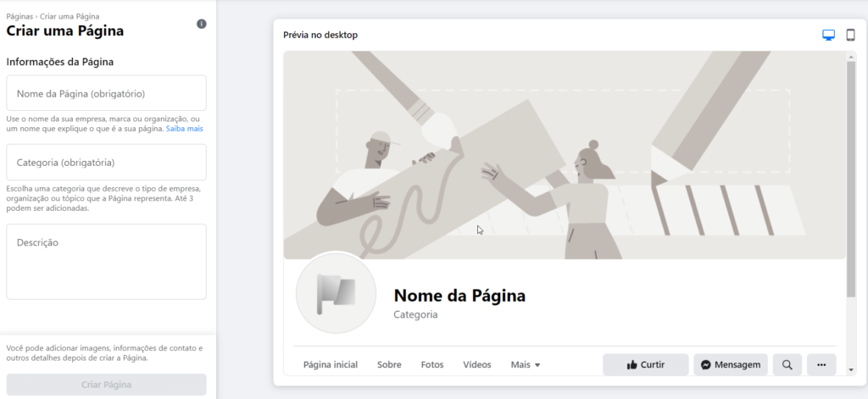Click the flag profile picture placeholder

click(x=337, y=293)
